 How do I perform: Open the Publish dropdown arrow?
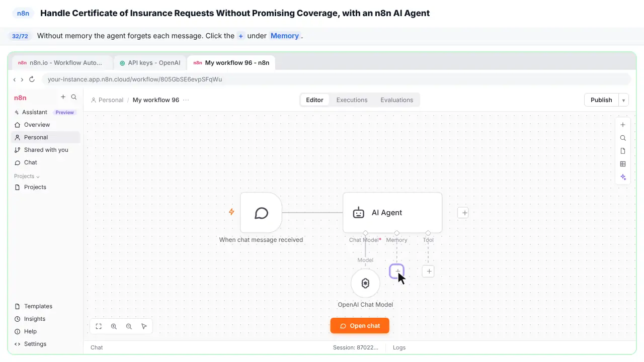click(623, 100)
